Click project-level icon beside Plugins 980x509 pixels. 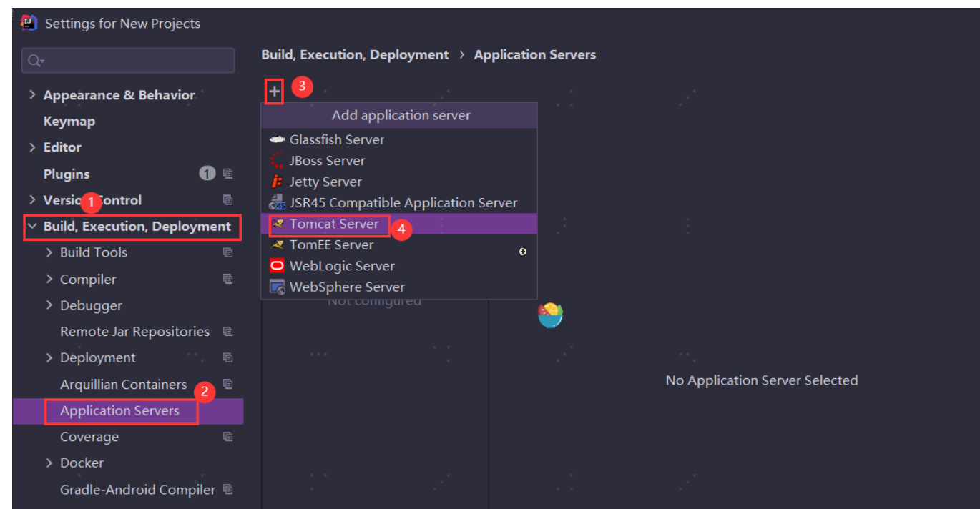pyautogui.click(x=227, y=174)
